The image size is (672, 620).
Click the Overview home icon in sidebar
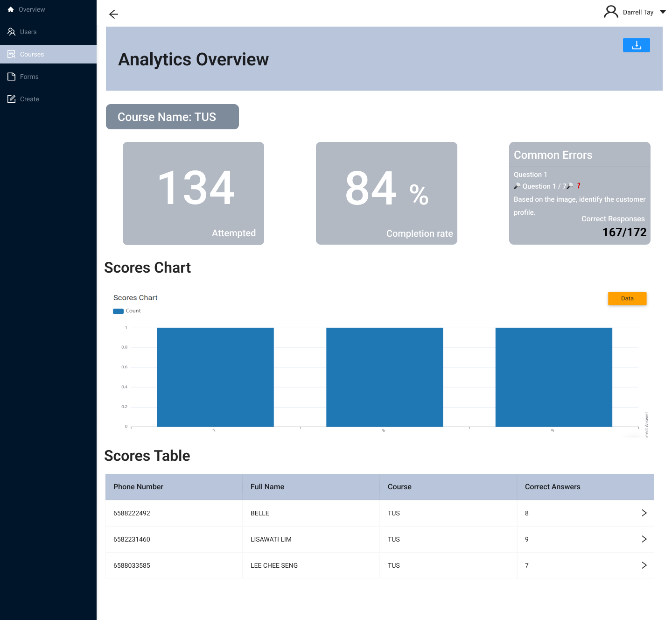click(x=11, y=9)
